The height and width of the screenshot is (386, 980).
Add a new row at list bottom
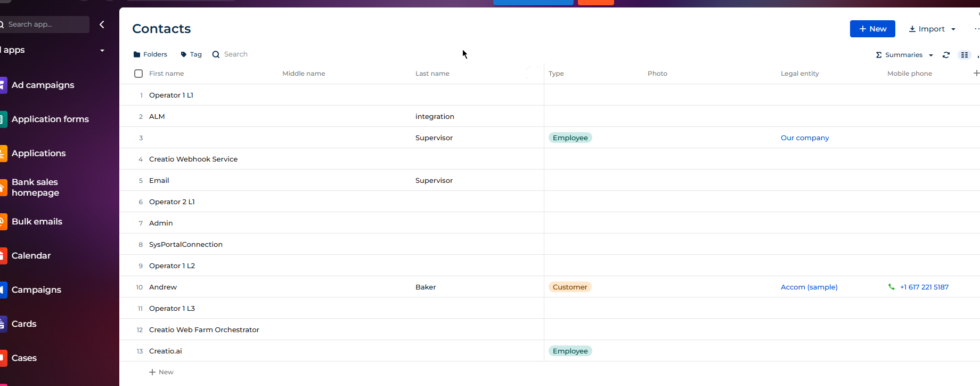[x=161, y=372]
